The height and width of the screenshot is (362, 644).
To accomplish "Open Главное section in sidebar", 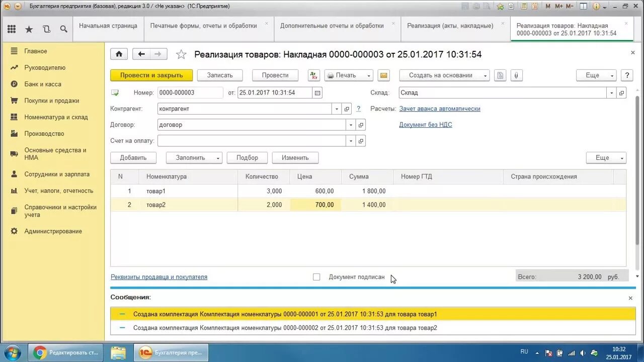I will [36, 51].
